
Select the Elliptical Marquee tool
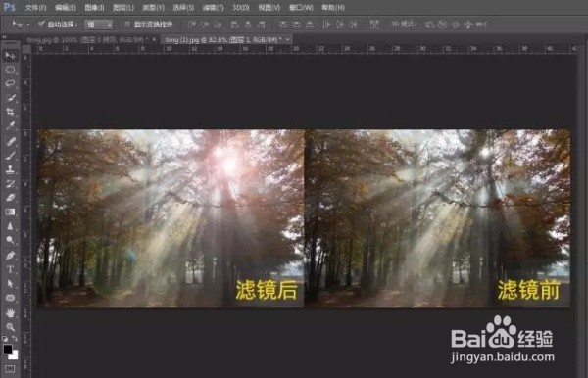pyautogui.click(x=10, y=70)
